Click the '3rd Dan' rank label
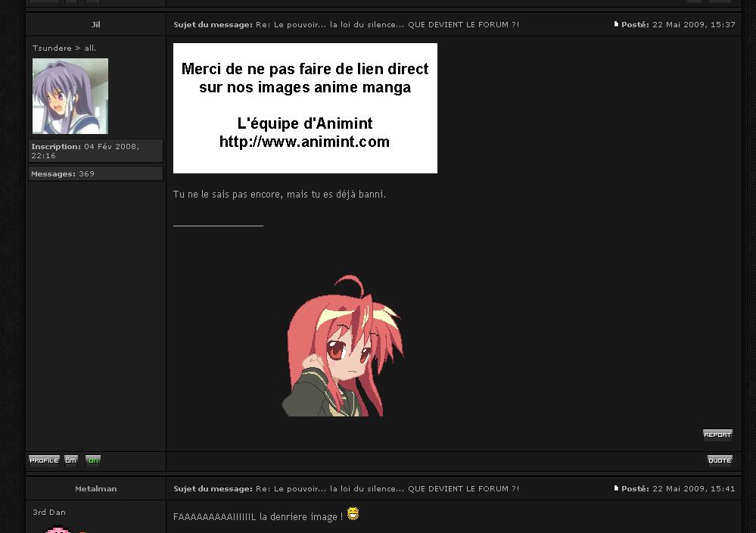Viewport: 756px width, 533px height. pyautogui.click(x=49, y=512)
